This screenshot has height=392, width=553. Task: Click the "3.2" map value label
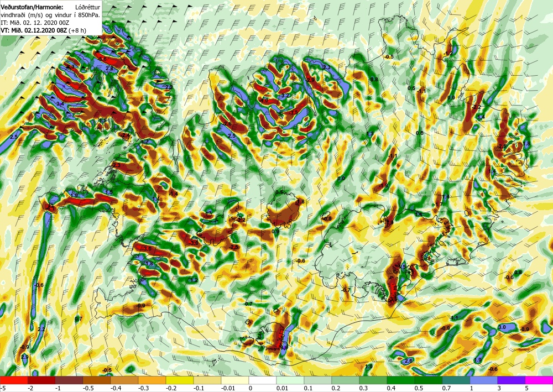(285, 96)
